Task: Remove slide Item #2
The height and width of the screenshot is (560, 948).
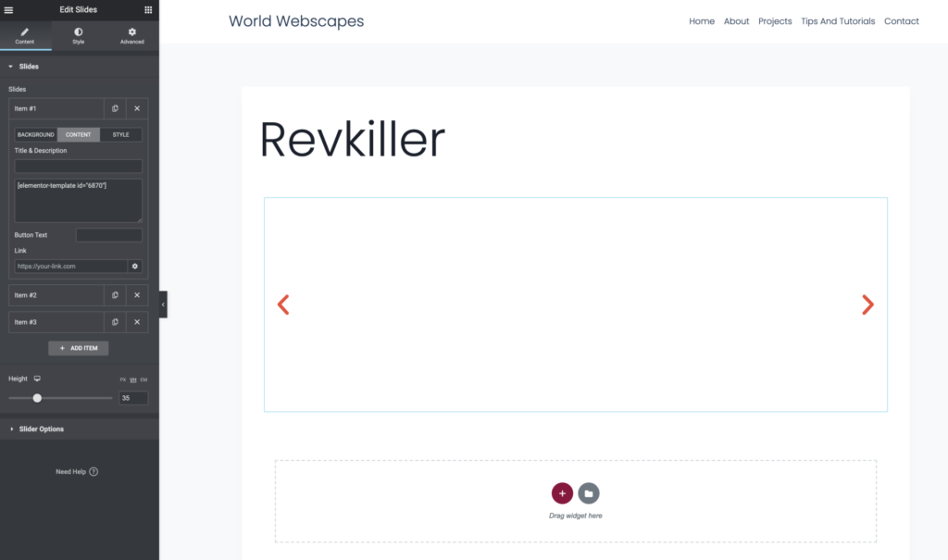Action: (137, 295)
